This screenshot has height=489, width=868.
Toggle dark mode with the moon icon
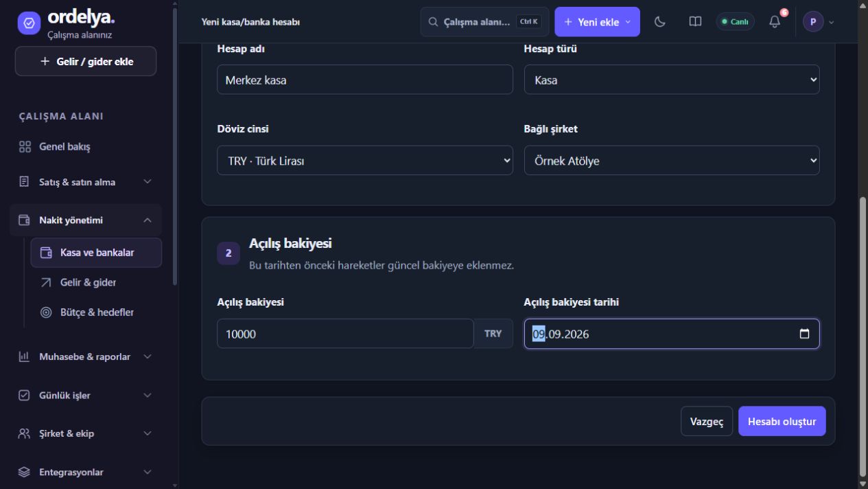click(x=660, y=22)
